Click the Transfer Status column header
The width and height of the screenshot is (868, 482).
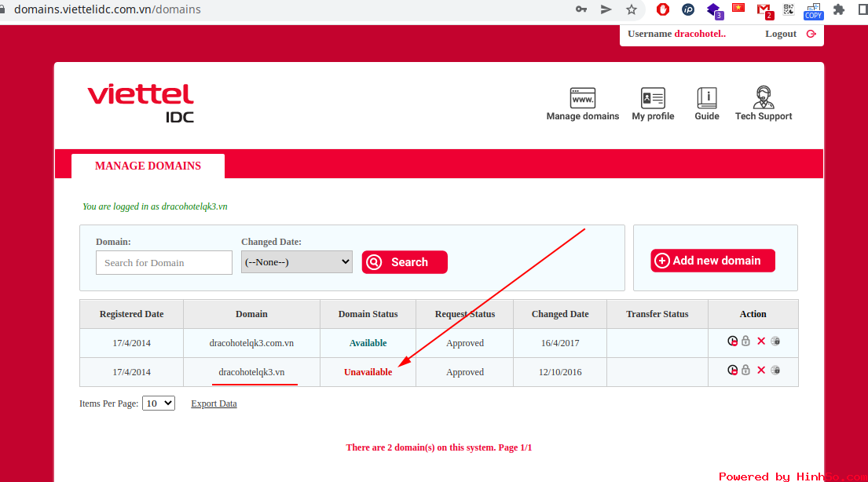[657, 314]
